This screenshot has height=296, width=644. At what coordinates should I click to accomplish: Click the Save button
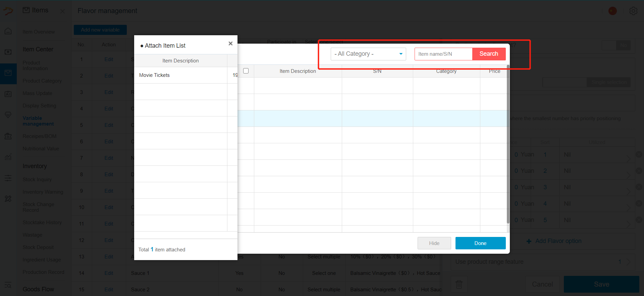(x=601, y=284)
